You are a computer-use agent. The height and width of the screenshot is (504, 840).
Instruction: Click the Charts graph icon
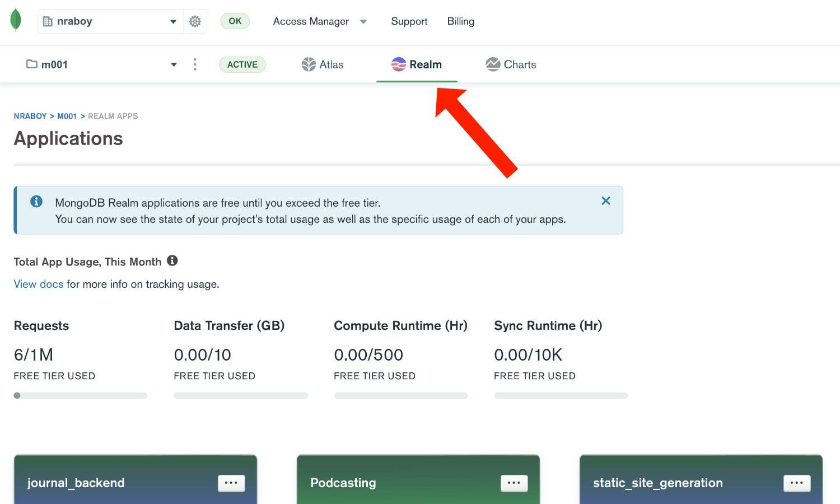[x=493, y=64]
